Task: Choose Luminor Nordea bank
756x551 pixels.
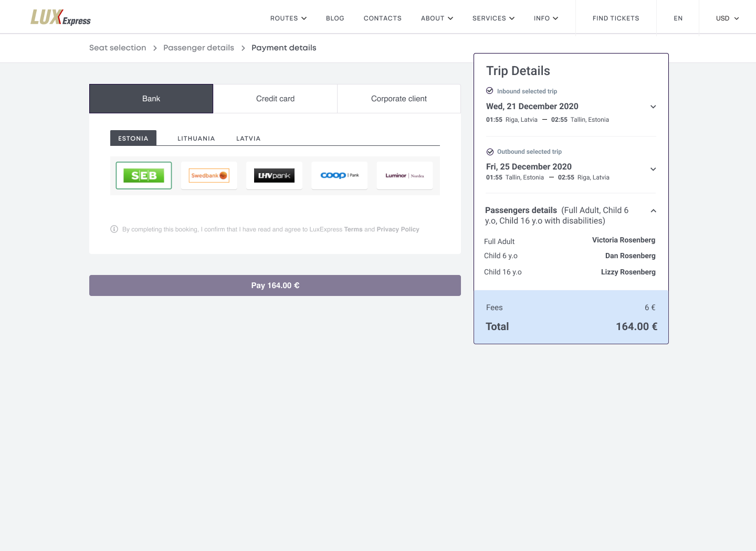Action: coord(404,175)
